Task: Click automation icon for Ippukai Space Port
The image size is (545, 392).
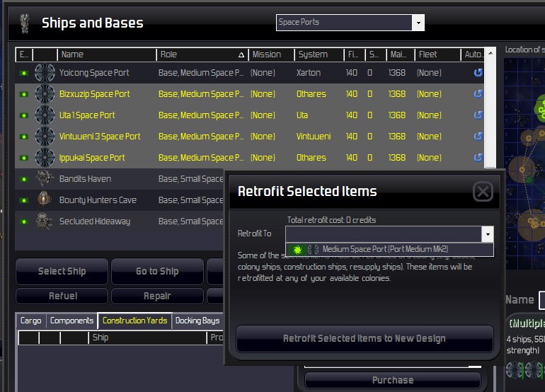Action: click(x=478, y=157)
